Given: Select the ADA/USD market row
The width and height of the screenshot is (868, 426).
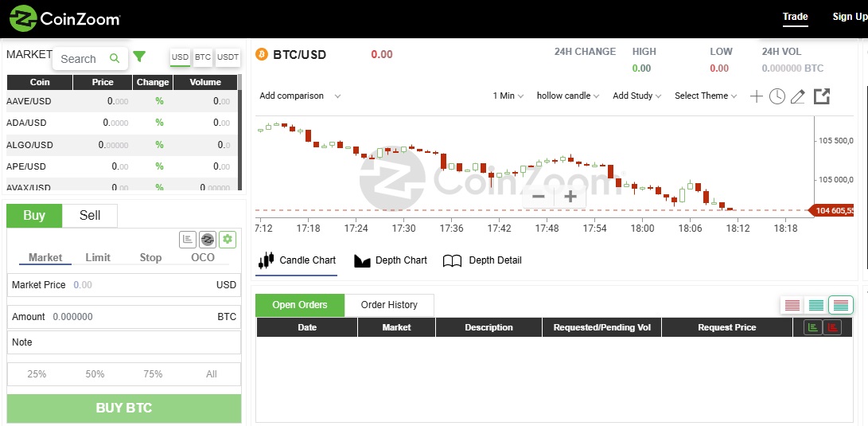Looking at the screenshot, I should (122, 123).
